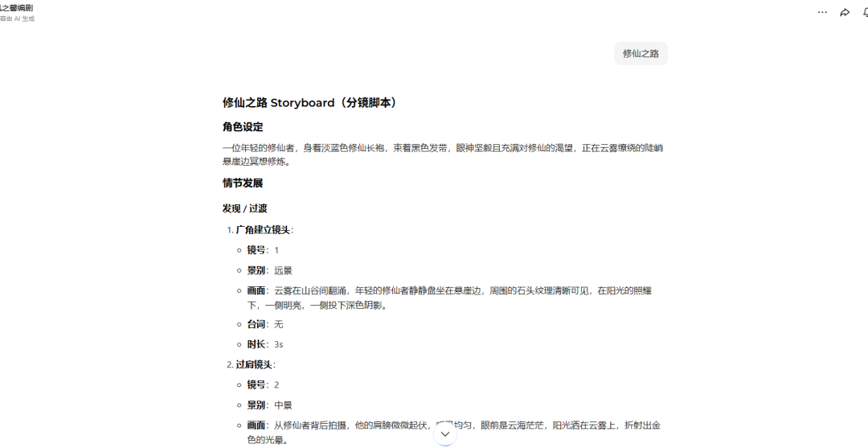Click the bot title ending in 编剧
Image resolution: width=868 pixels, height=448 pixels.
click(17, 8)
